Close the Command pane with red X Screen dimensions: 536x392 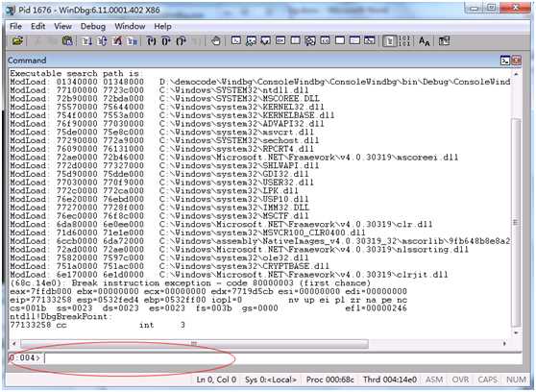point(516,61)
